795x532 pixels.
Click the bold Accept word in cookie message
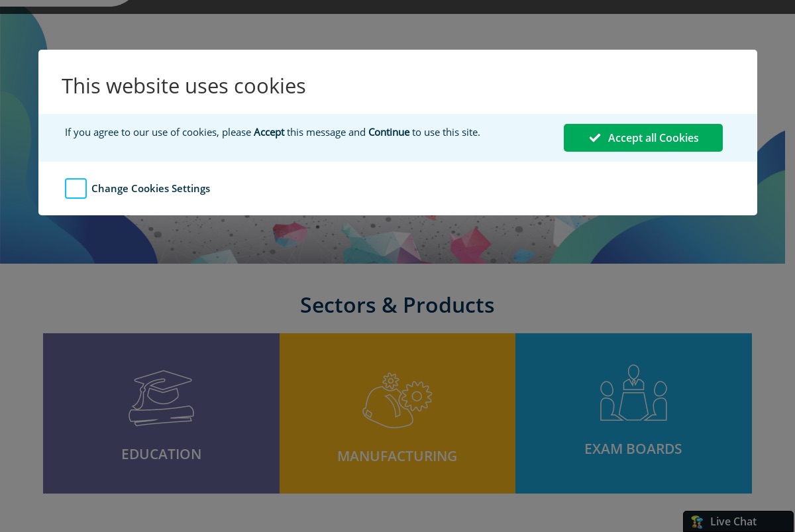pos(269,132)
